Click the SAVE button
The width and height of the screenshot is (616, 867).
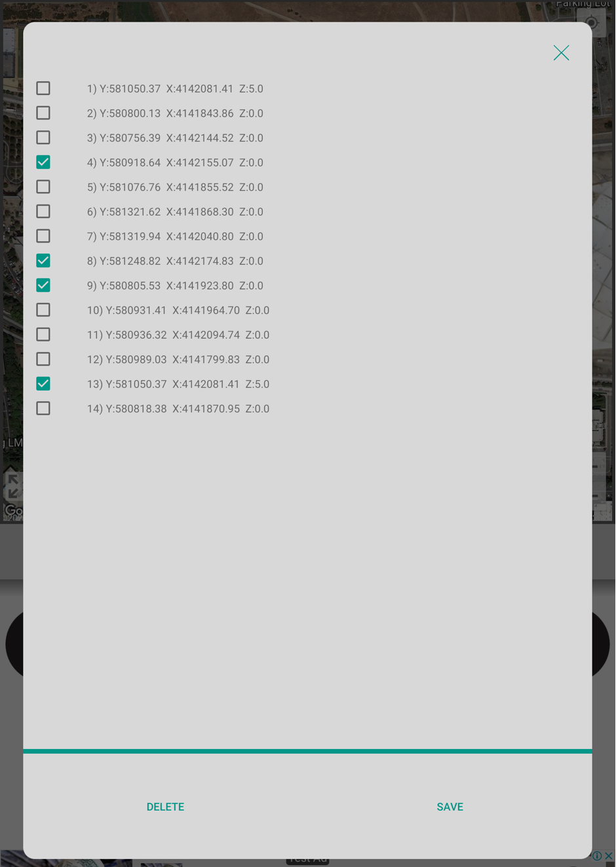[450, 807]
